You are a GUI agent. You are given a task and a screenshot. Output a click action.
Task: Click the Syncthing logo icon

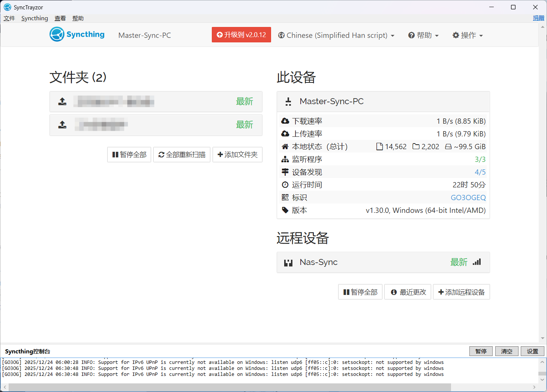coord(57,34)
